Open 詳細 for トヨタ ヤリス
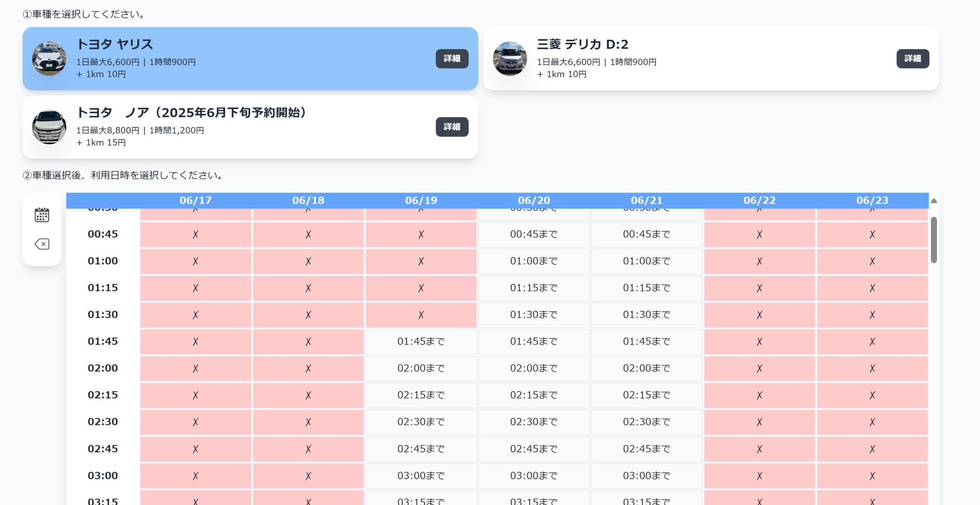Image resolution: width=980 pixels, height=505 pixels. [x=452, y=59]
